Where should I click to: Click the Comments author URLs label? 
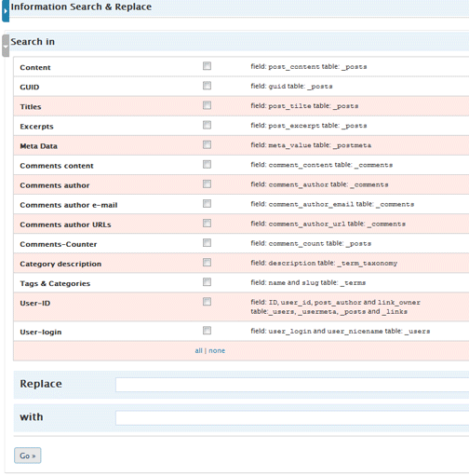click(x=65, y=224)
